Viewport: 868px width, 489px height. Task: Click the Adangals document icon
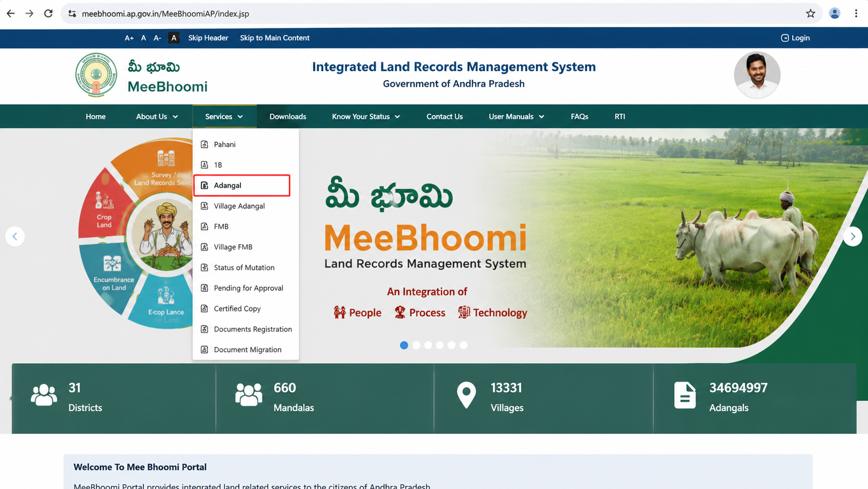(x=685, y=395)
